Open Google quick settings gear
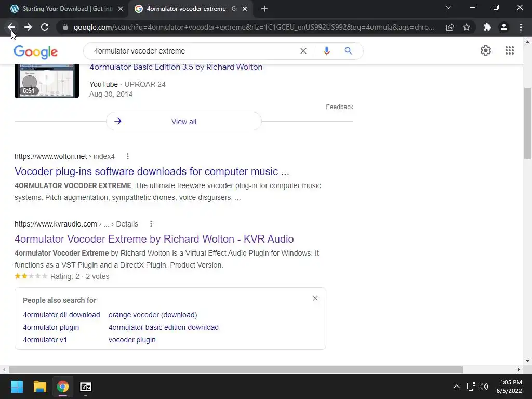532x399 pixels. click(x=486, y=50)
